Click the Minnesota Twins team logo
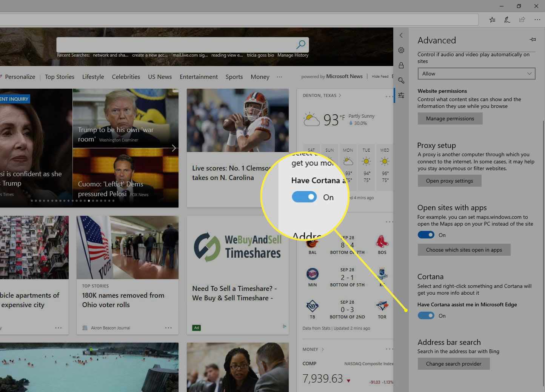The image size is (545, 392). (x=313, y=274)
